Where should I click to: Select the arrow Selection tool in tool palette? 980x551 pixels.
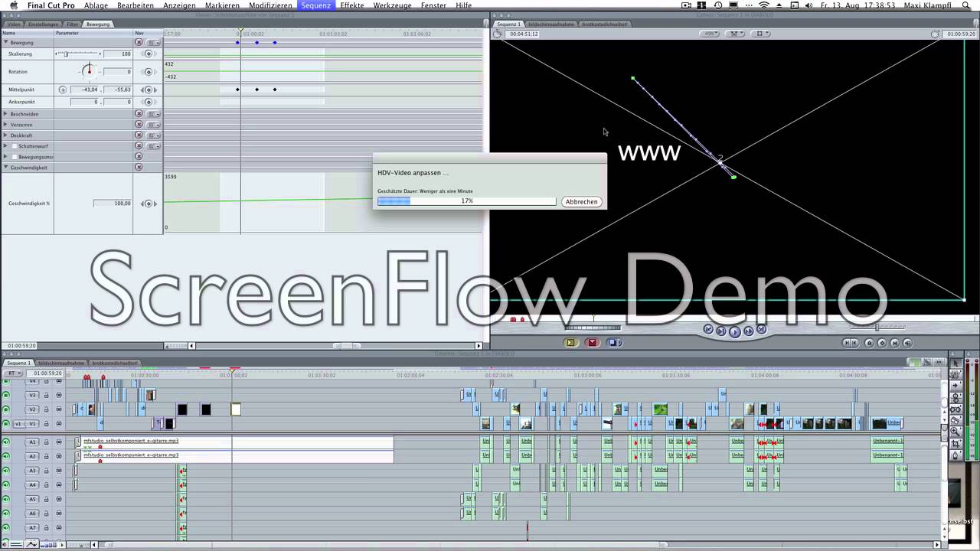tap(955, 363)
